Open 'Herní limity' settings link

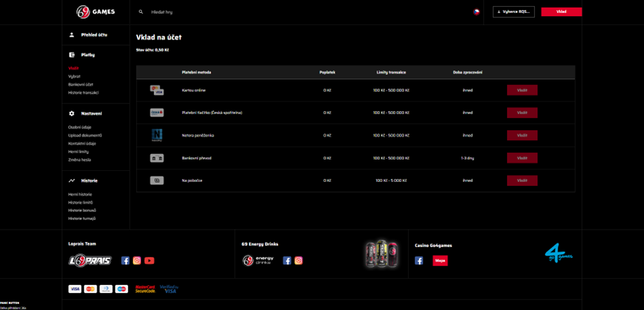(x=78, y=152)
